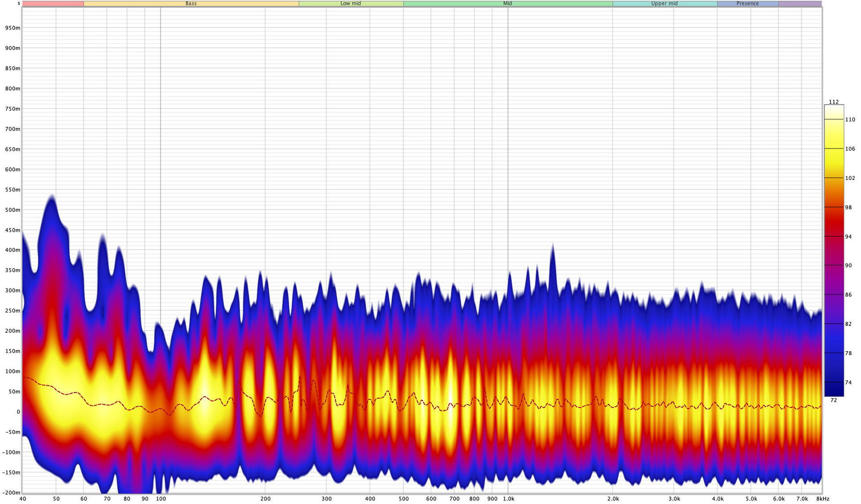
Task: Click the purple band segment after Presence
Action: tap(800, 3)
